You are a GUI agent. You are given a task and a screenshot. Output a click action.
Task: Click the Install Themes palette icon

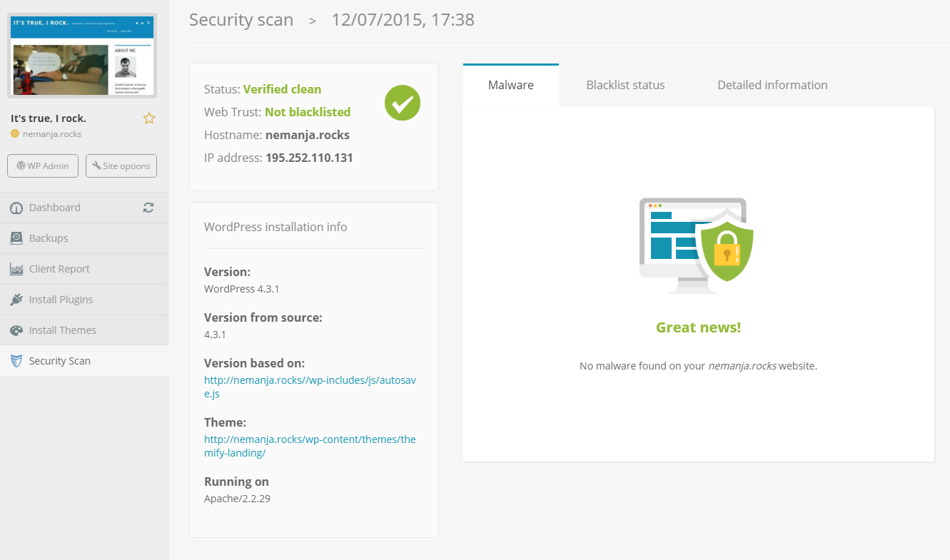tap(16, 330)
